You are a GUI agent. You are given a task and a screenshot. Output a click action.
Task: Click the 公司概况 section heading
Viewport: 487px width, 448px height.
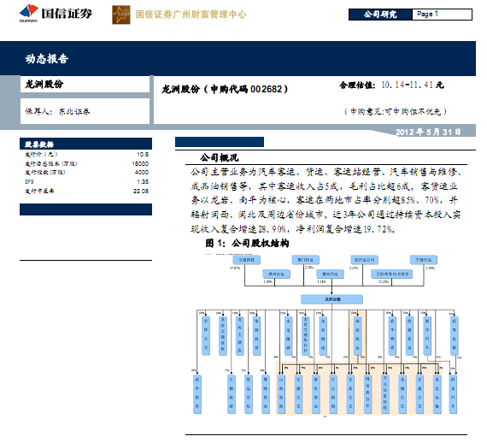[220, 157]
